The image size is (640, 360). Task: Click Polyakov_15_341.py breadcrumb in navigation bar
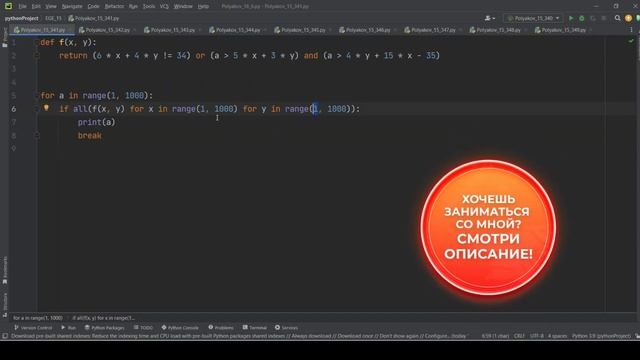point(94,18)
